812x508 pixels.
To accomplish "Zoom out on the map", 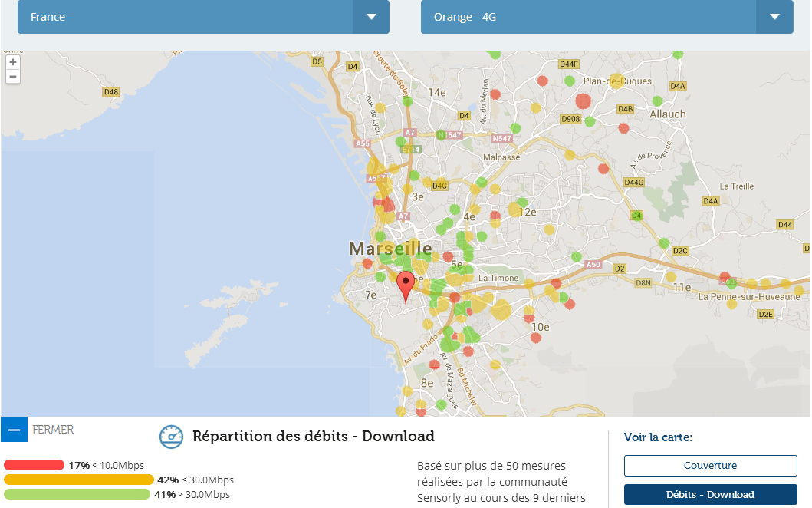I will coord(13,77).
